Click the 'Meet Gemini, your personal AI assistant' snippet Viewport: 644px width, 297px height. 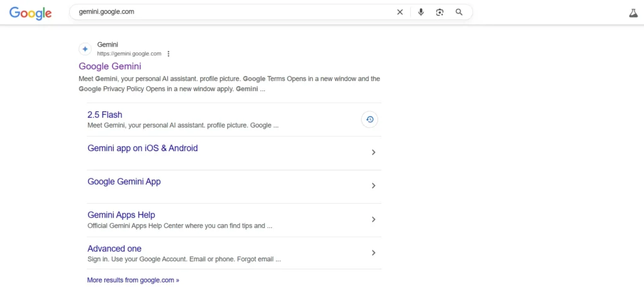[x=229, y=84]
